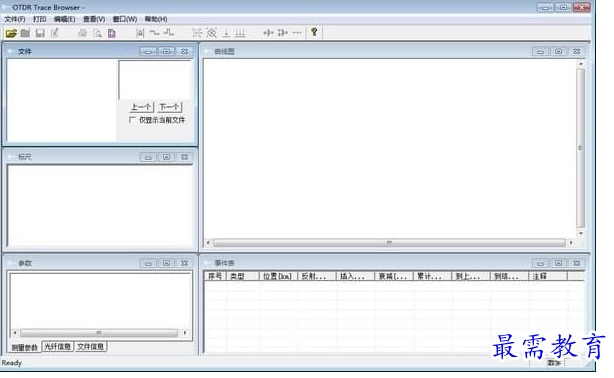Switch to the 光纤信息 tab
This screenshot has height=378, width=614.
click(58, 347)
